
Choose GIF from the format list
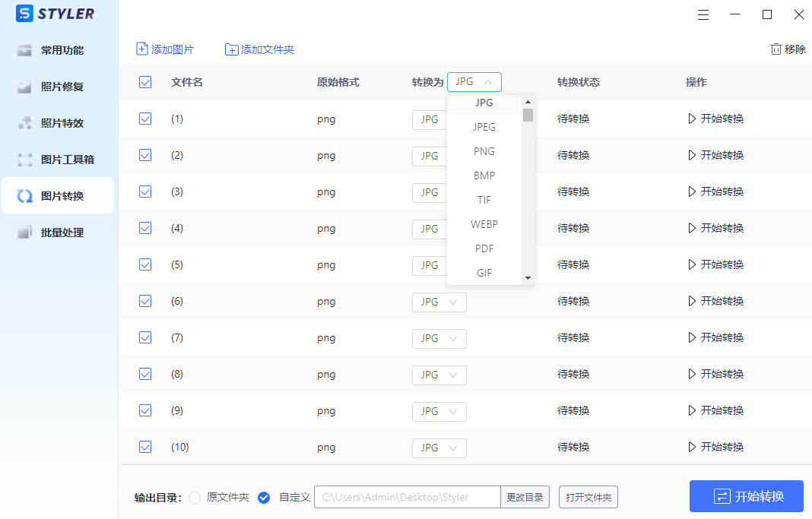tap(484, 273)
